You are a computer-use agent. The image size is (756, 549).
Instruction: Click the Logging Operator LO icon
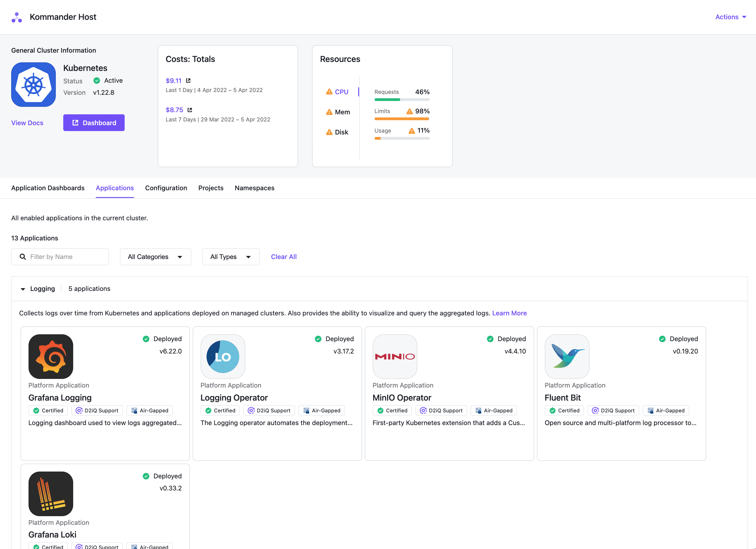[x=223, y=357]
